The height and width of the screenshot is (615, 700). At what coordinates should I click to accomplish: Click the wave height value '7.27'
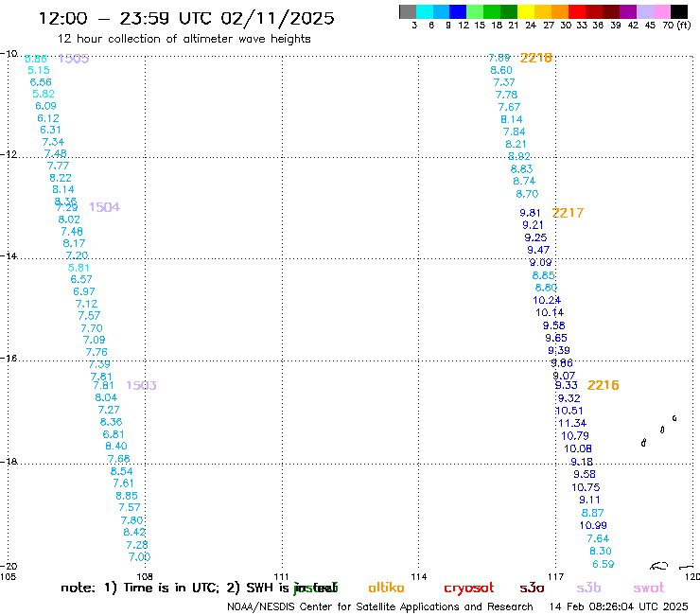pos(109,410)
